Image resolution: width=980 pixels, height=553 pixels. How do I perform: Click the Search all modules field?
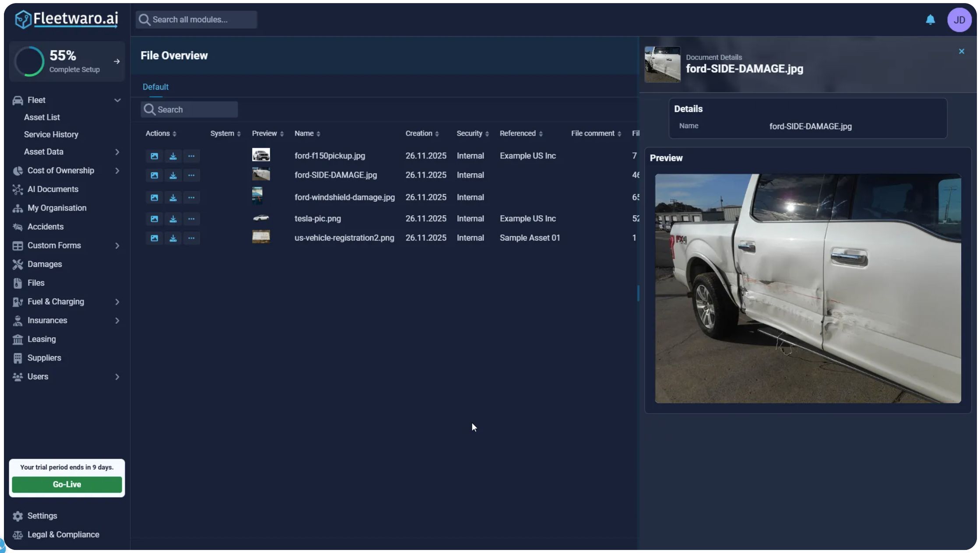pyautogui.click(x=197, y=20)
